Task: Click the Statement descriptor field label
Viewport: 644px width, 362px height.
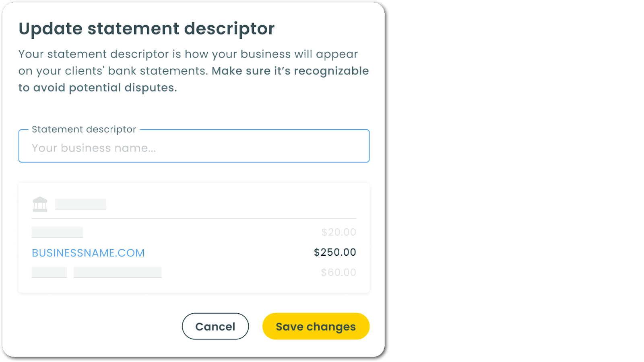Action: tap(84, 129)
